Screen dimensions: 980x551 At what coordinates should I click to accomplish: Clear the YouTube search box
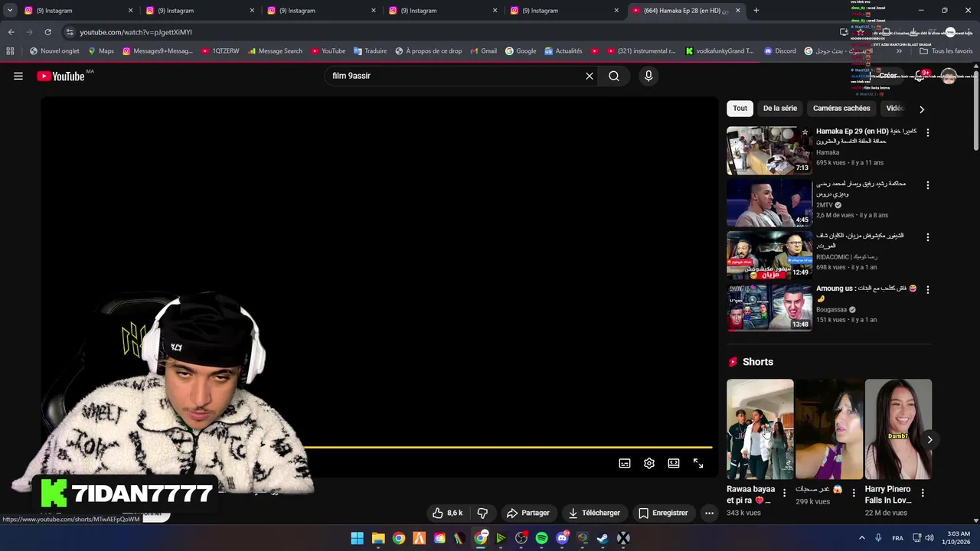point(590,76)
